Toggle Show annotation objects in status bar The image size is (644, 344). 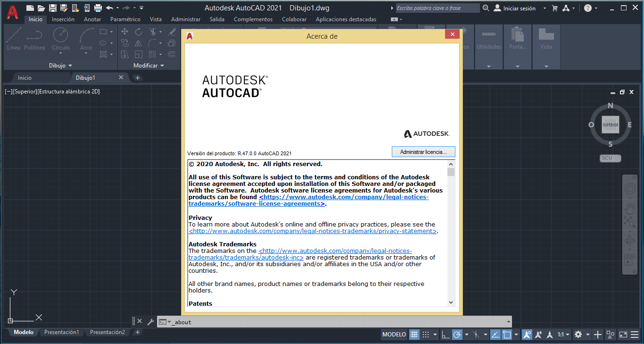pyautogui.click(x=527, y=335)
